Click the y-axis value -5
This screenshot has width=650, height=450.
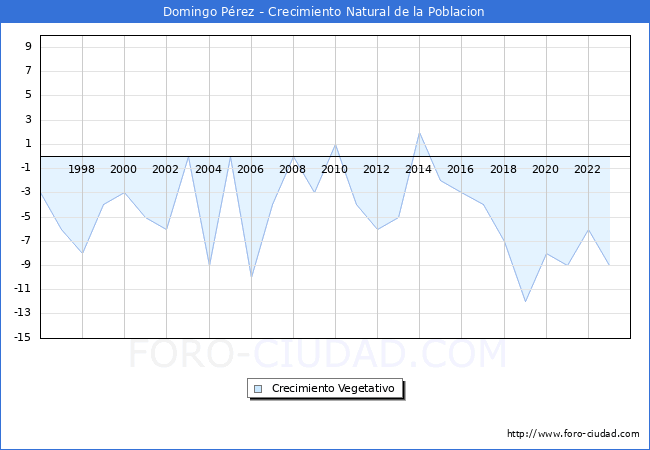[26, 216]
